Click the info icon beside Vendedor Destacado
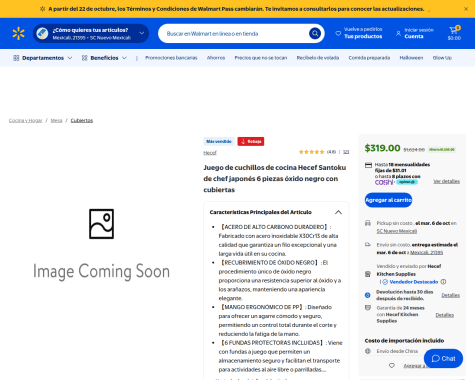 pos(443,282)
